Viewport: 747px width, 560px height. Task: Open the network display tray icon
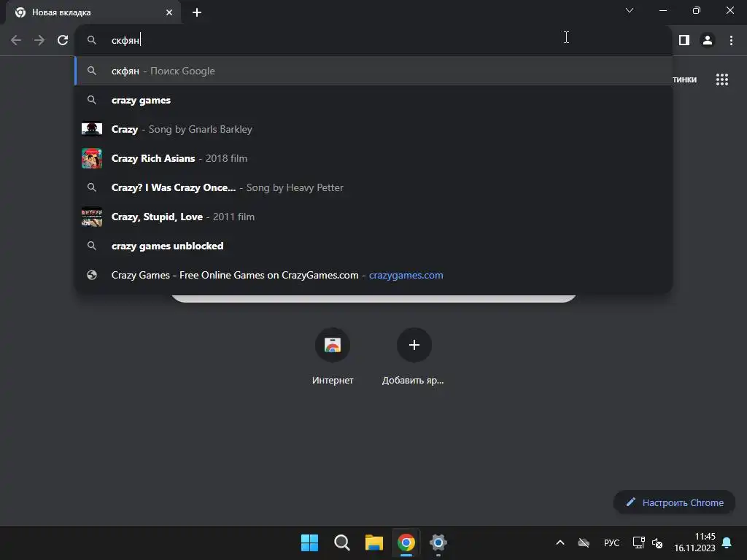click(x=638, y=542)
